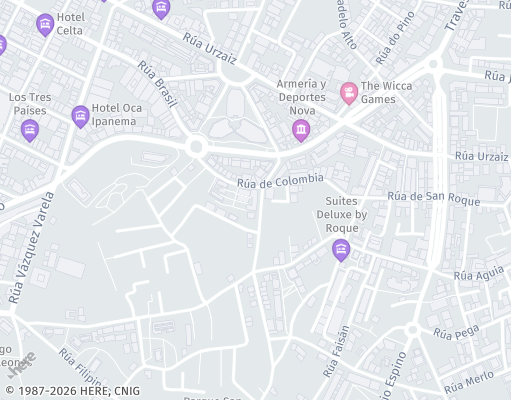Click the HERE logo watermark
The width and height of the screenshot is (511, 400).
(x=21, y=366)
